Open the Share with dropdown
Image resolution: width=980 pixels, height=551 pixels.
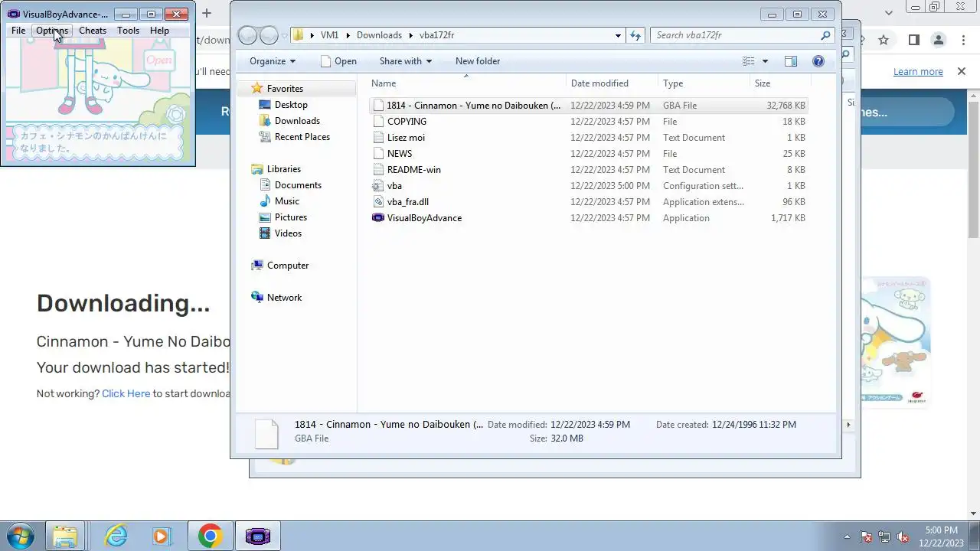[406, 61]
